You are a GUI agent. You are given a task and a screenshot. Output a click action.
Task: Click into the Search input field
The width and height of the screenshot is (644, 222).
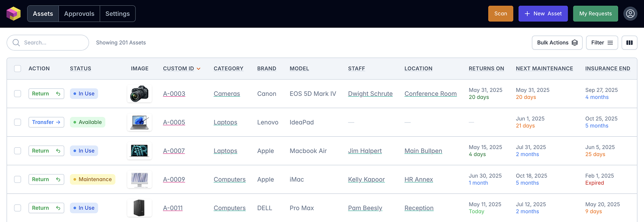click(x=53, y=43)
